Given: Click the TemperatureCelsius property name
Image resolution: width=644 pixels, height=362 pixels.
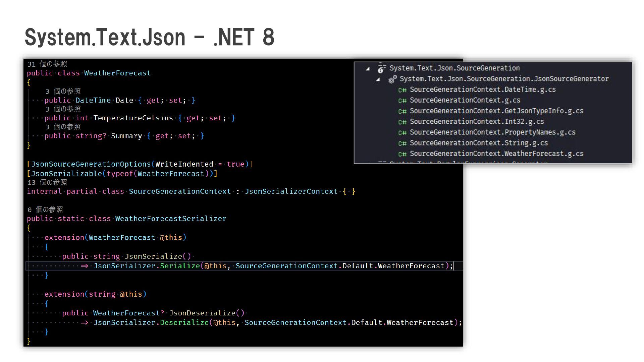Looking at the screenshot, I should [133, 118].
